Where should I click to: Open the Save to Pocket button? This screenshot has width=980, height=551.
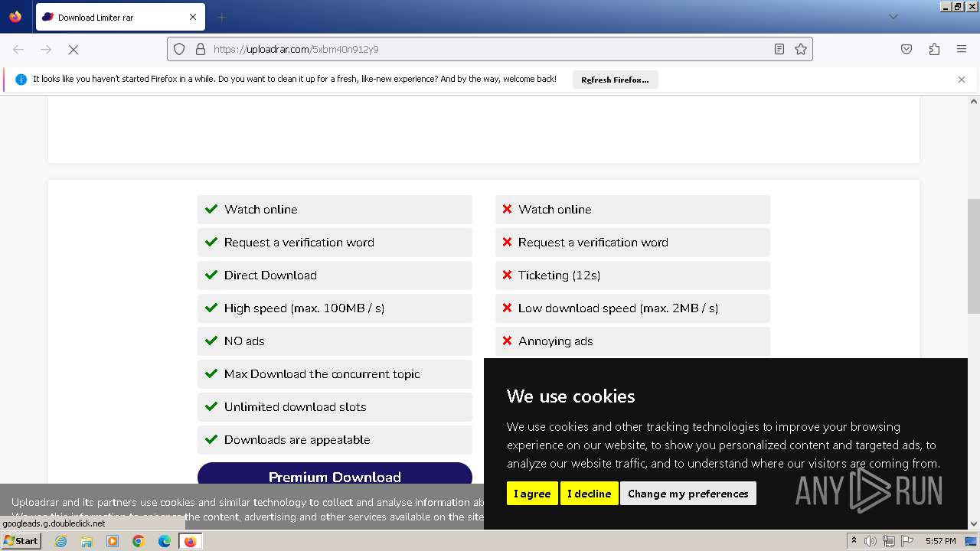tap(906, 49)
